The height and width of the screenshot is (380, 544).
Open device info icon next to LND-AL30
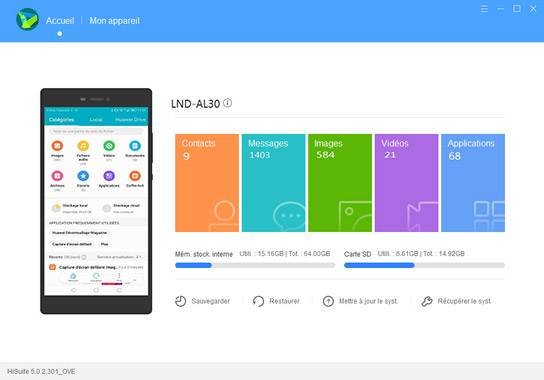[x=228, y=103]
